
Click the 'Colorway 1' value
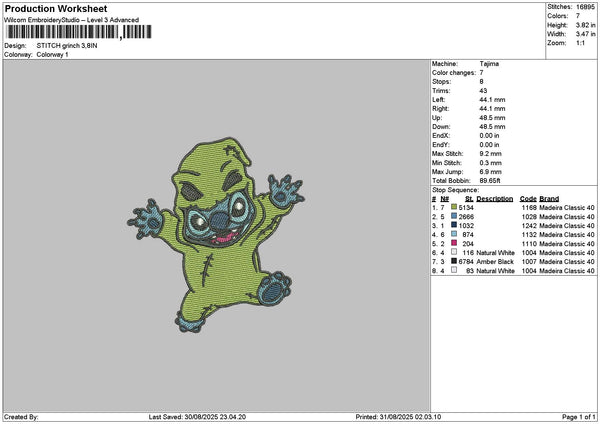52,55
